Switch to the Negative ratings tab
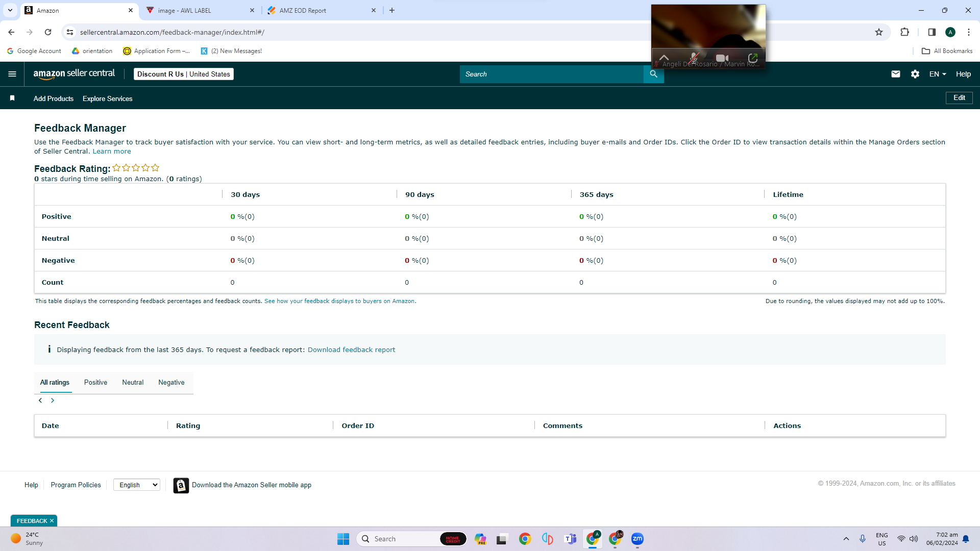This screenshot has width=980, height=551. pos(171,383)
